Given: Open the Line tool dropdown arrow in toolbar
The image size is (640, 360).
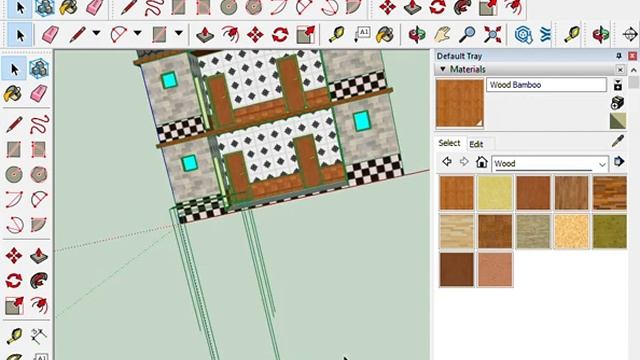Looking at the screenshot, I should click(x=96, y=33).
